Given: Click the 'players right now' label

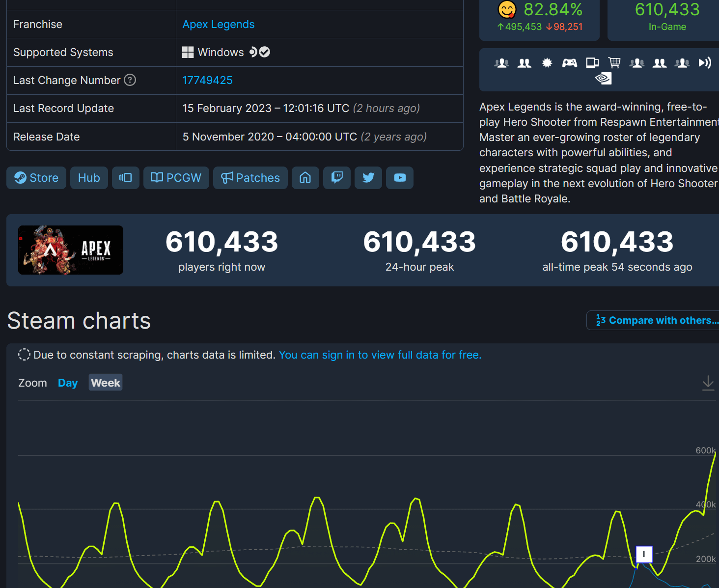Looking at the screenshot, I should pos(222,267).
